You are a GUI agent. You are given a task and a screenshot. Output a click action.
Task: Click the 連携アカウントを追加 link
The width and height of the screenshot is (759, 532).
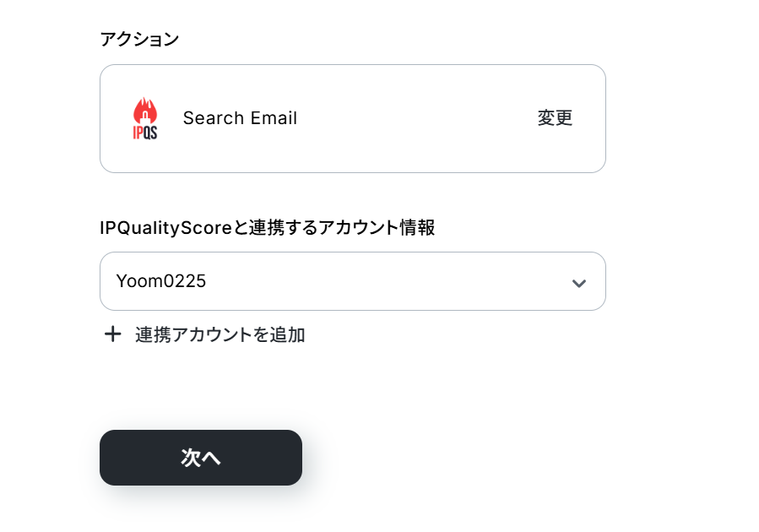[220, 334]
